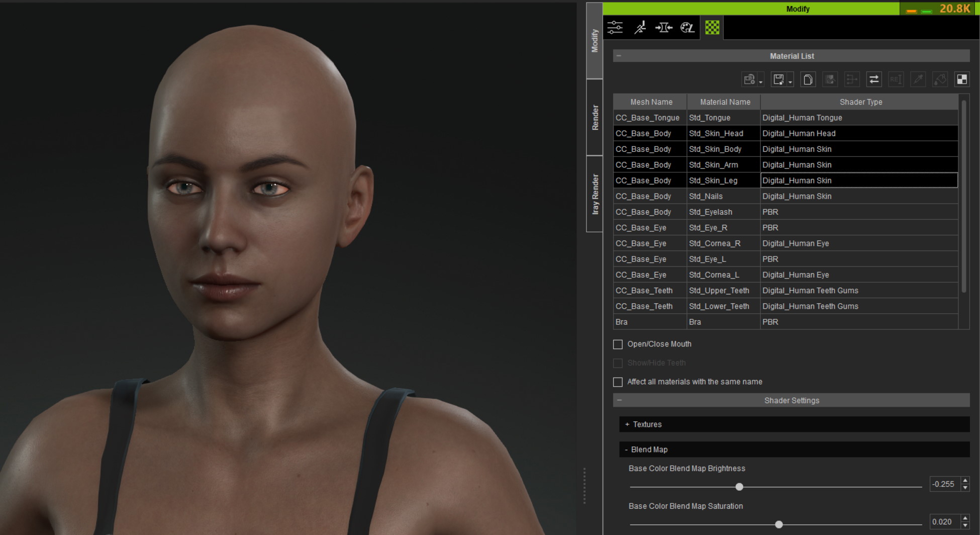Decrease Saturation value with down arrow
The width and height of the screenshot is (980, 535).
(965, 525)
